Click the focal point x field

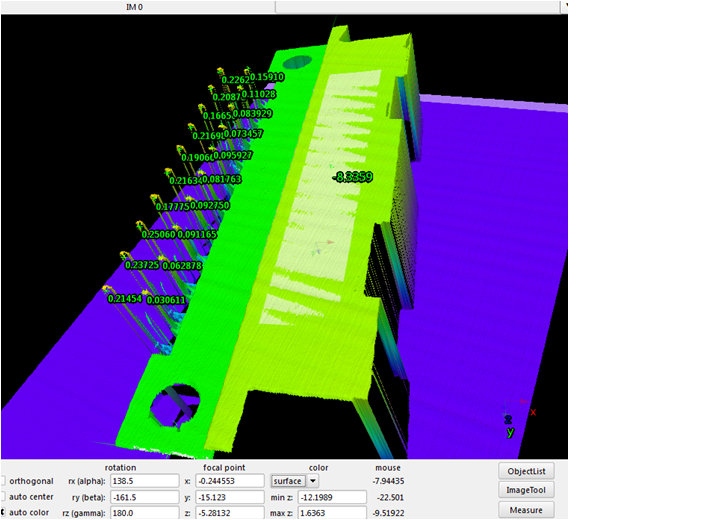(230, 481)
